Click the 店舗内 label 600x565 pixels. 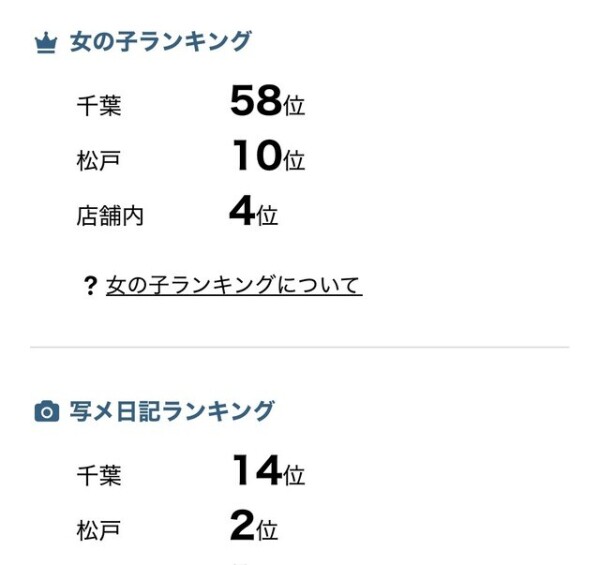click(110, 215)
